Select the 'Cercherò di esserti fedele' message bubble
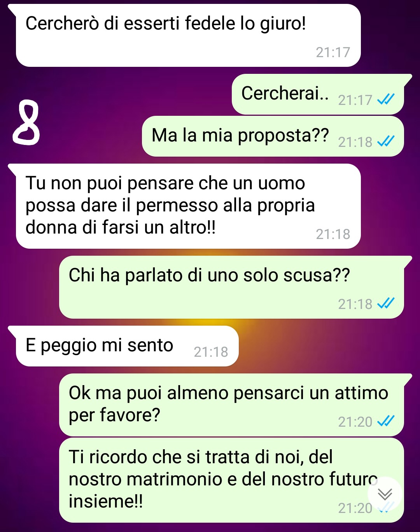420x532 pixels. [x=188, y=35]
